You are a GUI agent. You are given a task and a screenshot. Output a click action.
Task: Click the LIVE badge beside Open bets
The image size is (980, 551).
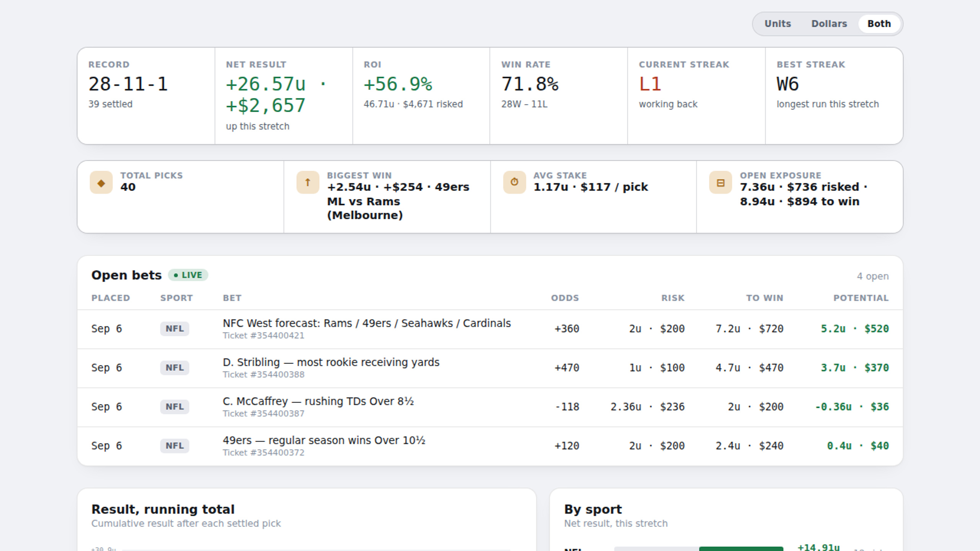click(x=188, y=275)
